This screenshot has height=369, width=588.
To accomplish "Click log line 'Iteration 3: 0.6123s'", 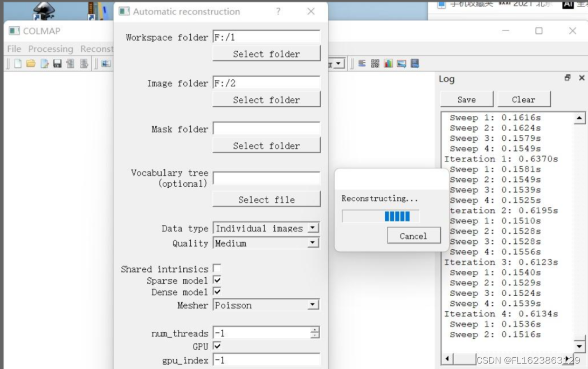I will click(501, 262).
